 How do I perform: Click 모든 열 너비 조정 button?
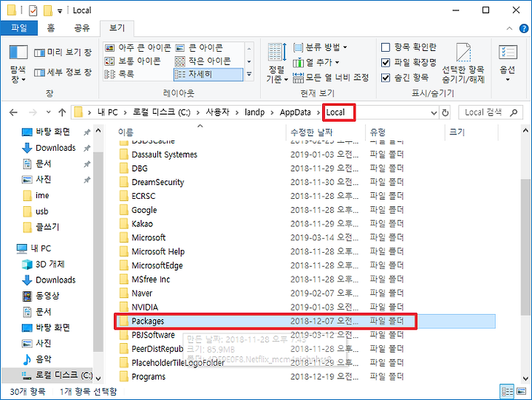tap(331, 78)
